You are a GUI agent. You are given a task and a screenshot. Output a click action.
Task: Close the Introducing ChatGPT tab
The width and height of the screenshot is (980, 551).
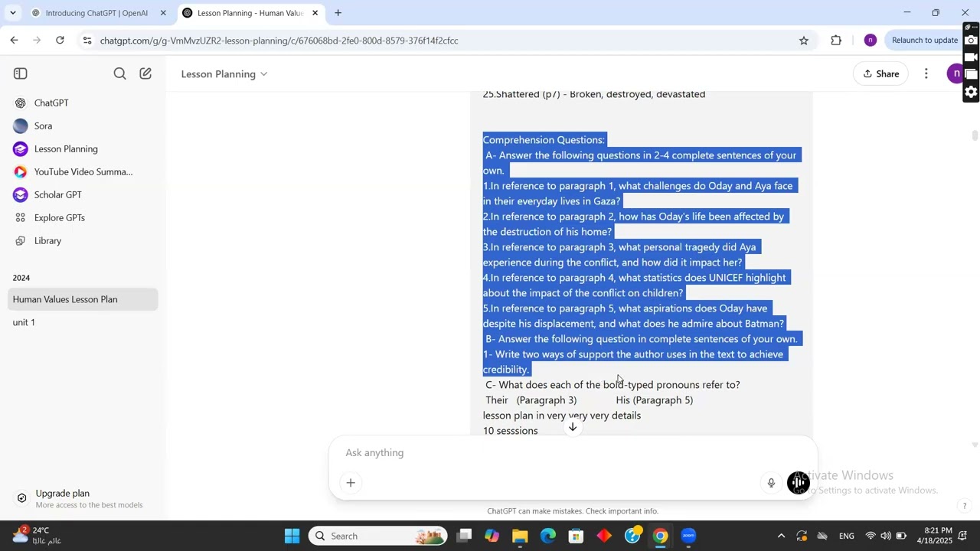pos(163,13)
